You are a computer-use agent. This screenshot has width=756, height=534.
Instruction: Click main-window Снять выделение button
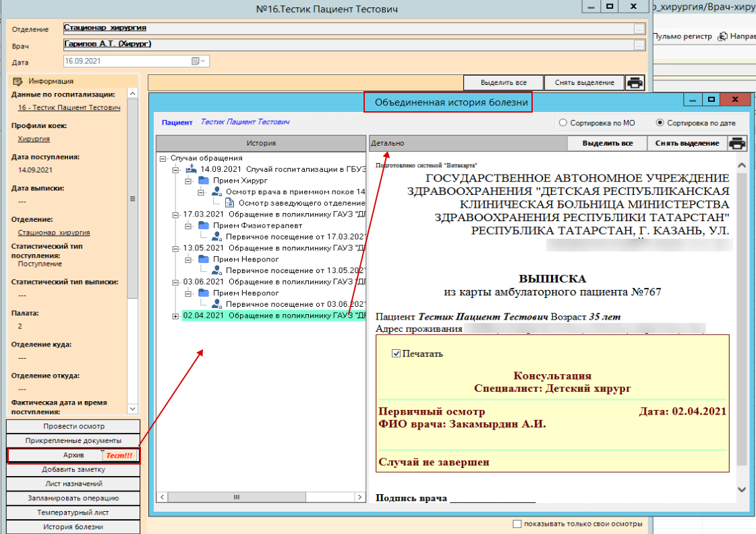[584, 83]
